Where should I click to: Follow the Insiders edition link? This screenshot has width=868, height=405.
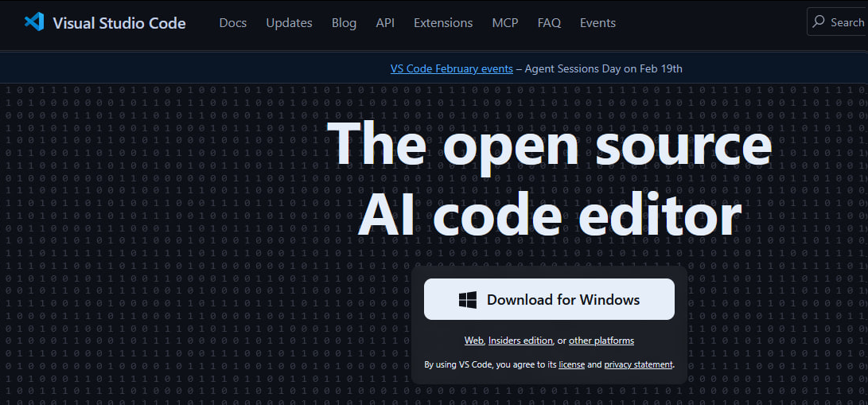click(x=520, y=341)
